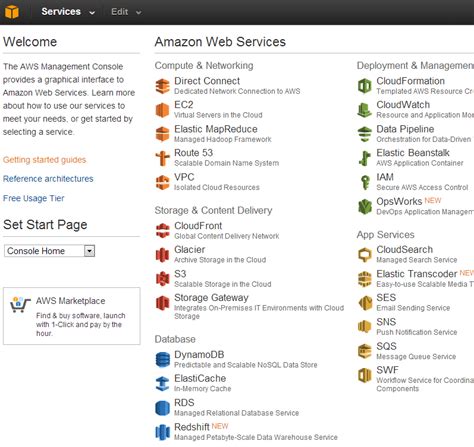Image resolution: width=474 pixels, height=447 pixels.
Task: Open the CloudFront service icon
Action: (162, 231)
